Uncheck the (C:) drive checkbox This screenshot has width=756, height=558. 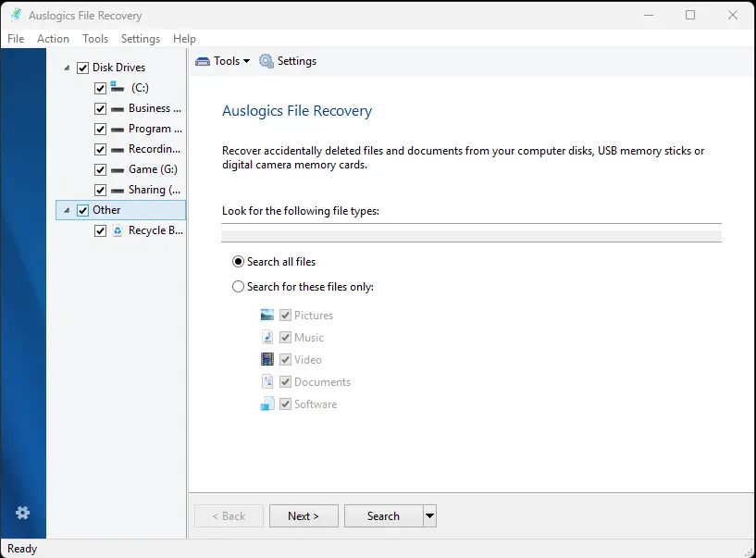100,88
